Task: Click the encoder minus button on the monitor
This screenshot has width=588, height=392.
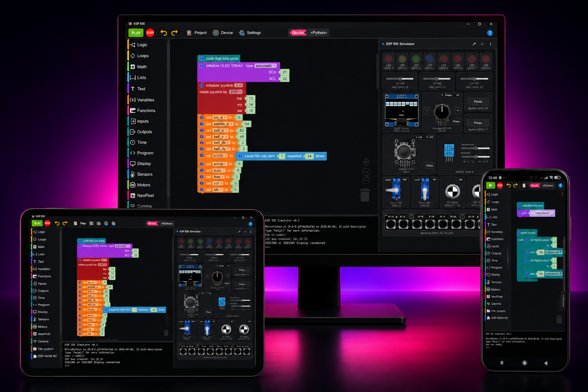Action: coord(426,110)
